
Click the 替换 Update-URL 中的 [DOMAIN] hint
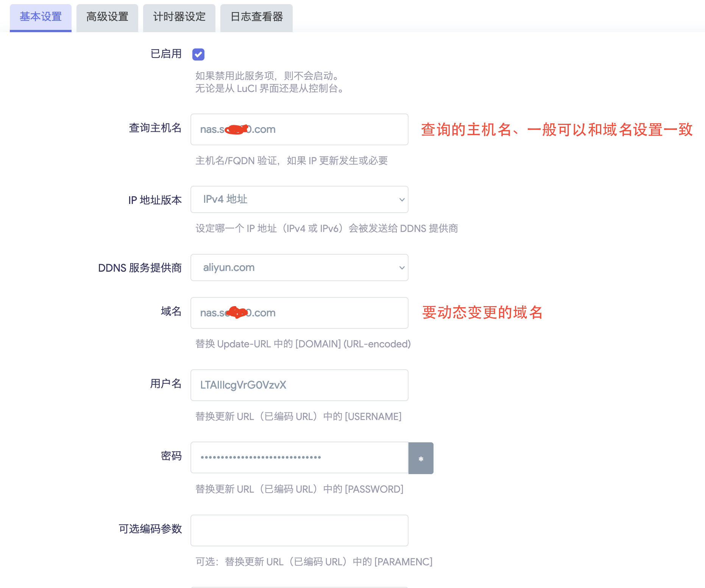click(x=303, y=344)
